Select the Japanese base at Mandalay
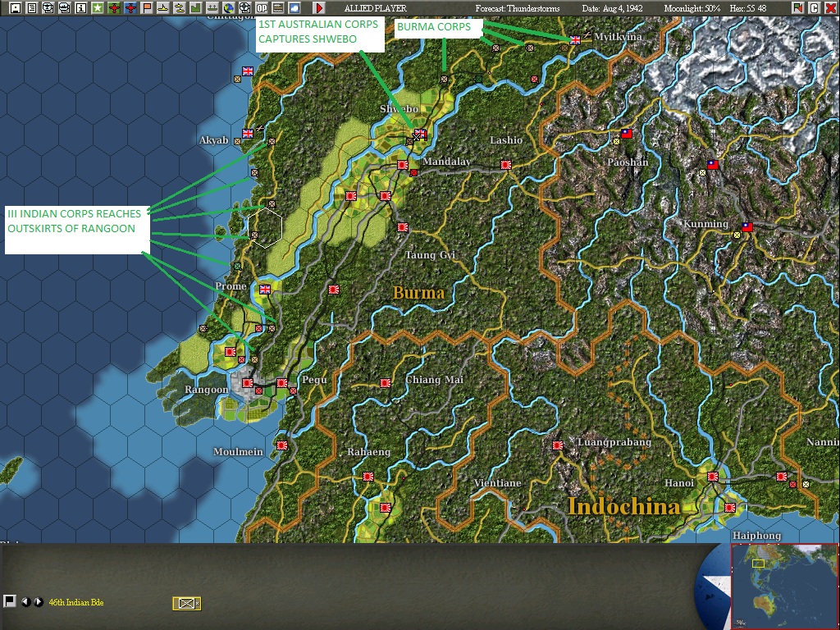The width and height of the screenshot is (840, 630). pos(403,164)
